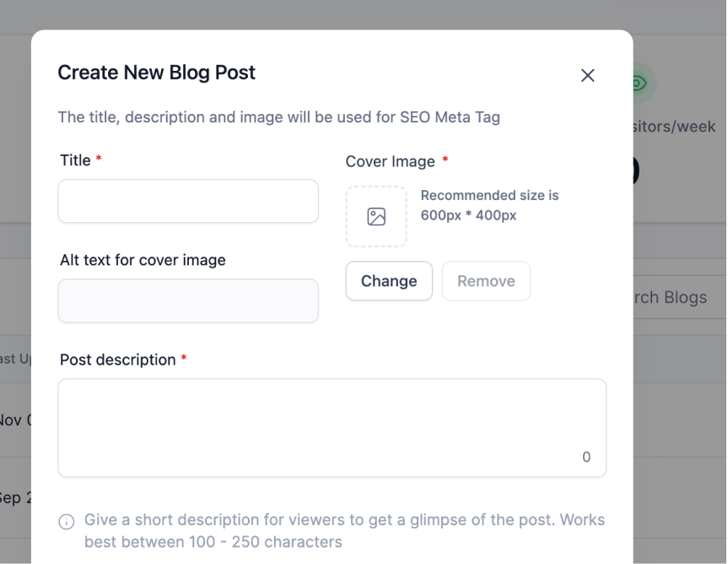Click the 'Create New Blog Post' heading
This screenshot has width=728, height=564.
point(156,73)
